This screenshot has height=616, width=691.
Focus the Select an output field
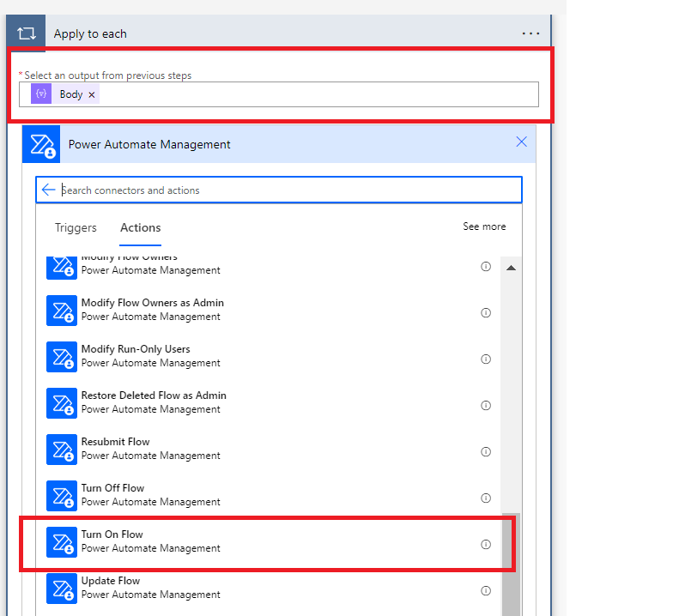pos(278,94)
